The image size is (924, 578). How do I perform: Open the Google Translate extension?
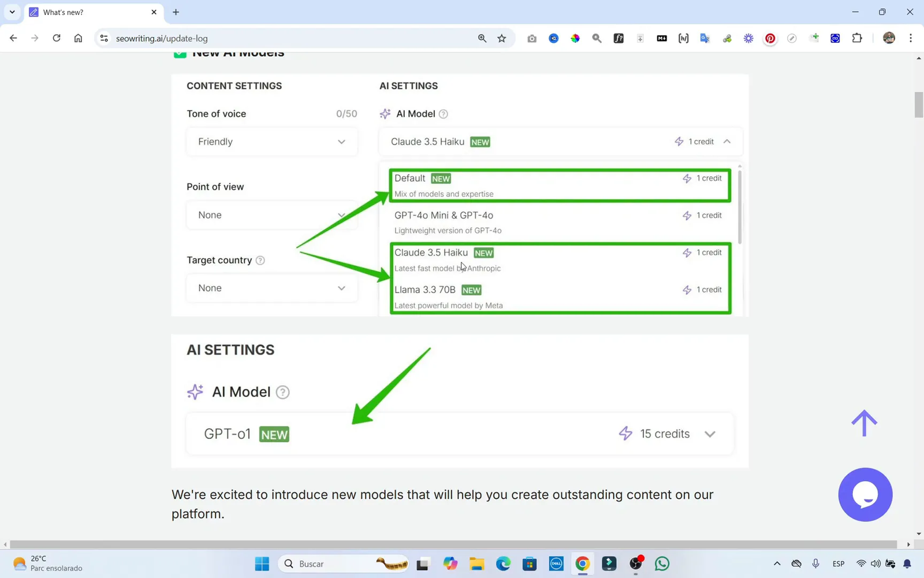pos(705,38)
